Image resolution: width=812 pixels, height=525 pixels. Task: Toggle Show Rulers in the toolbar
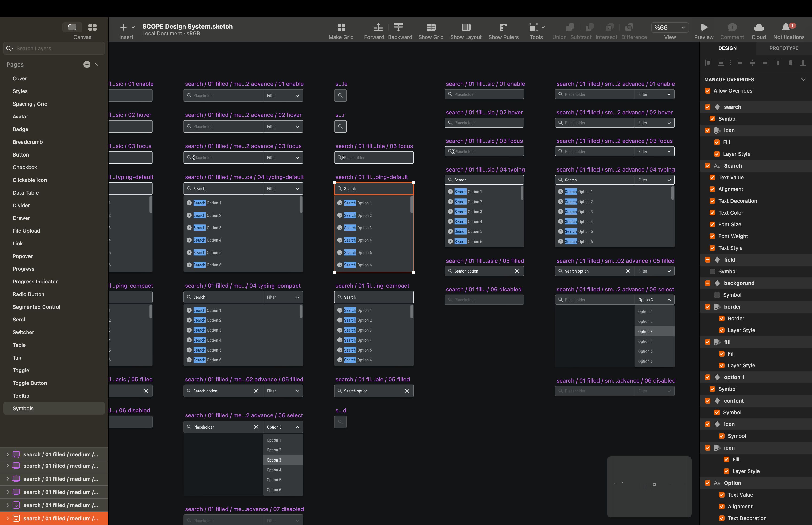click(x=503, y=27)
